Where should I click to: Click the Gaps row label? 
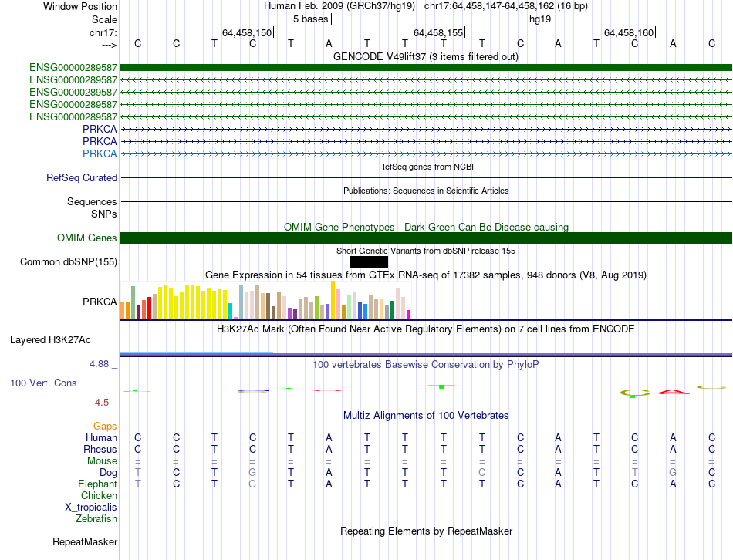(x=105, y=427)
